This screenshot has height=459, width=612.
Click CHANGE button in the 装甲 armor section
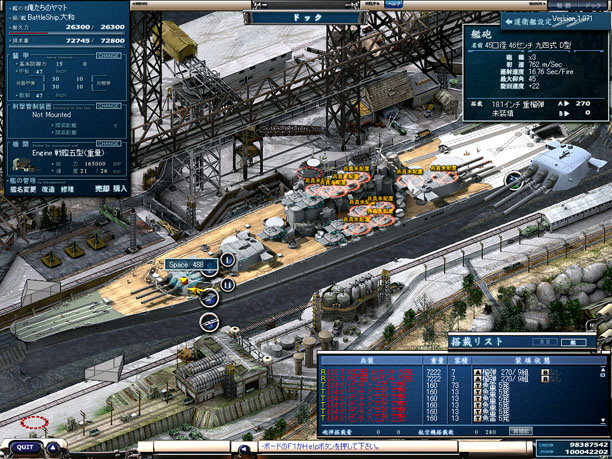click(107, 56)
